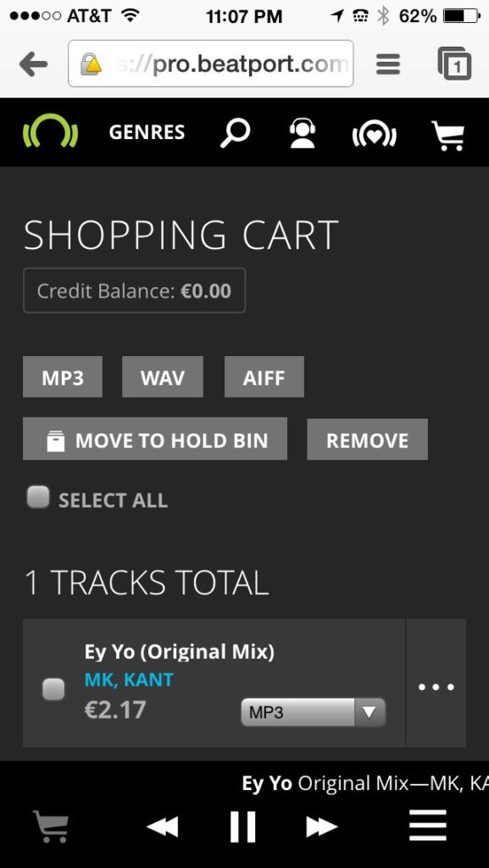489x868 pixels.
Task: Click the Move to Hold Bin button
Action: pos(155,439)
